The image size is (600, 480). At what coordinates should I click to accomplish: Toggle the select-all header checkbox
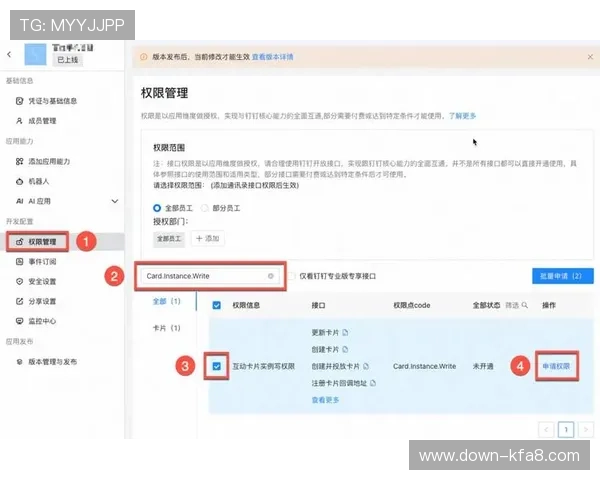point(217,305)
